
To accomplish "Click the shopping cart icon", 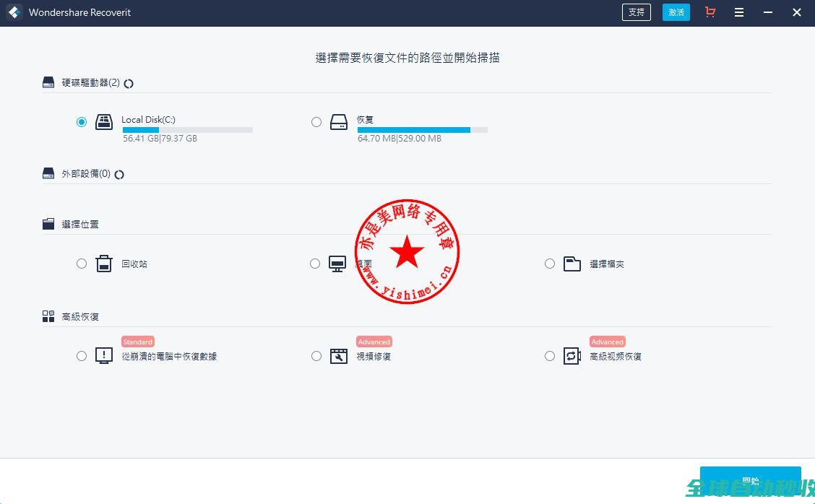I will (x=710, y=12).
